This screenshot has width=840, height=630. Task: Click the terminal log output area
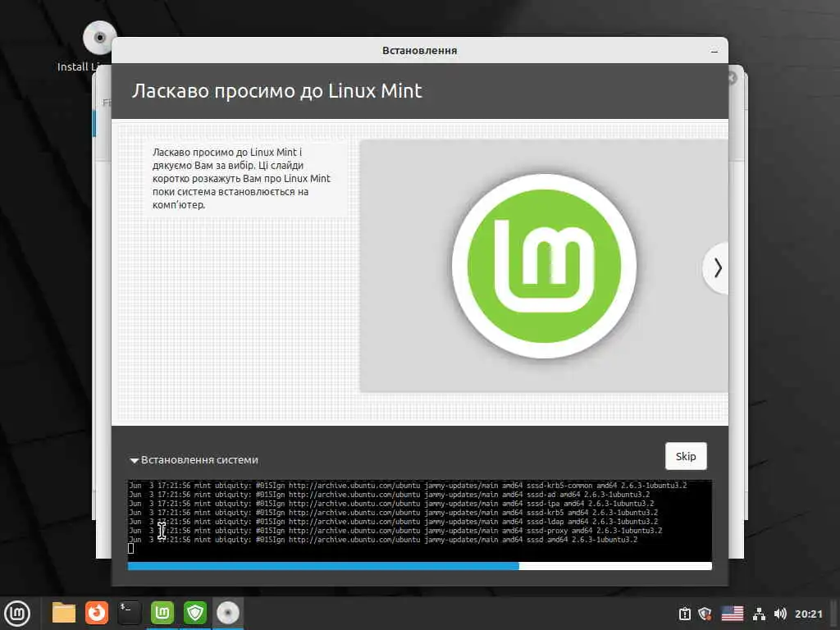(x=419, y=519)
